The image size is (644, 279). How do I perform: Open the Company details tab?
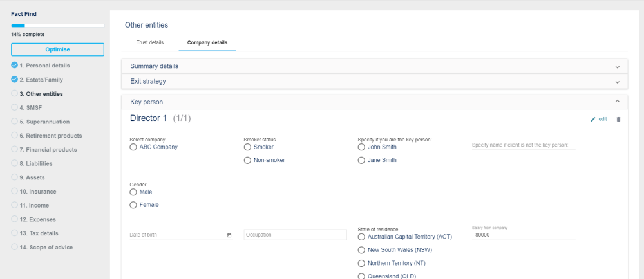[x=207, y=43]
